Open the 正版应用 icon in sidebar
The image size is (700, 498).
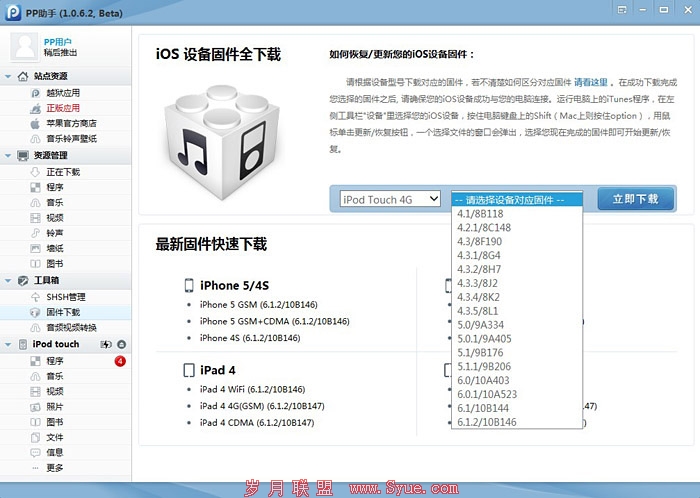[x=35, y=108]
